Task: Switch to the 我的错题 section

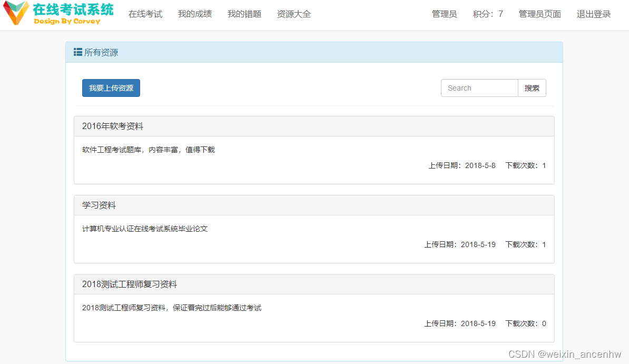Action: (x=244, y=14)
